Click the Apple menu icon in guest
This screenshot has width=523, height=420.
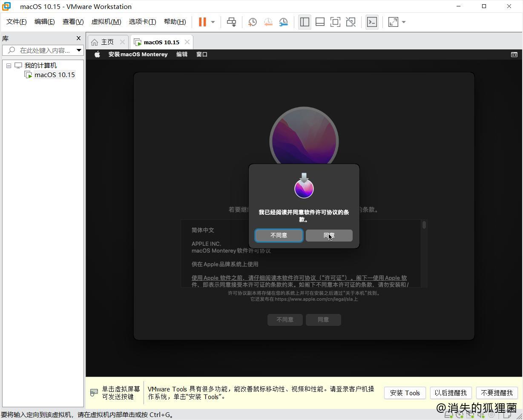(x=97, y=54)
